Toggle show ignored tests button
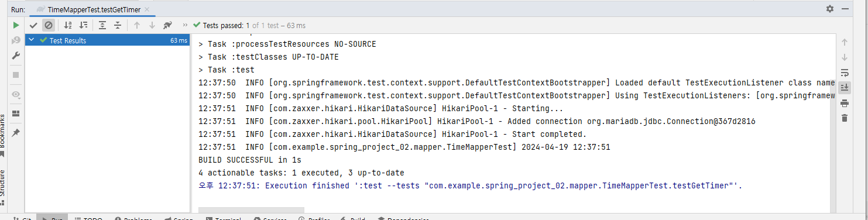Viewport: 868px width, 220px height. (x=49, y=25)
